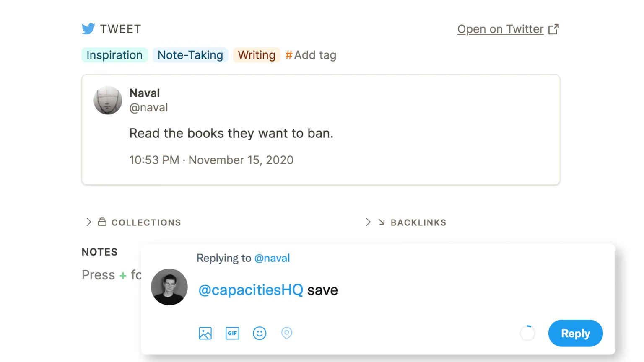Open the tweet on Twitter

click(x=500, y=29)
